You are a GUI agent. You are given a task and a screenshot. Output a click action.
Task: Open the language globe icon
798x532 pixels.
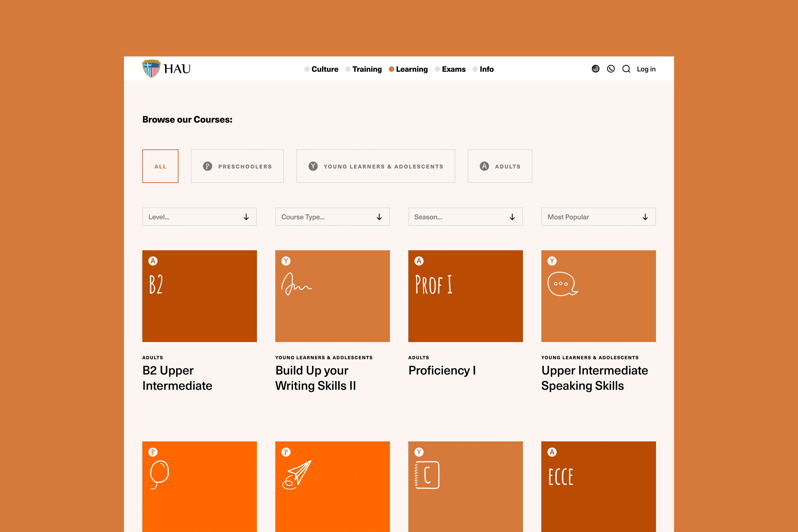(x=596, y=69)
